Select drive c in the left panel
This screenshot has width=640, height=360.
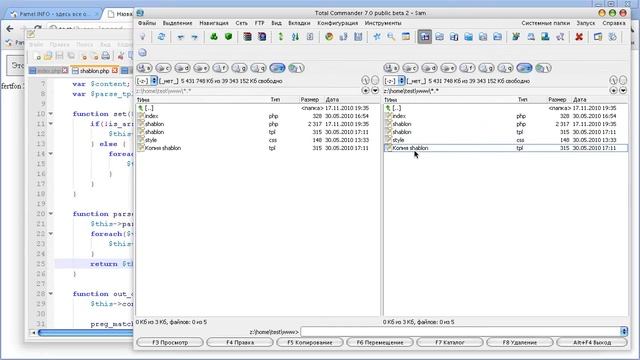163,68
